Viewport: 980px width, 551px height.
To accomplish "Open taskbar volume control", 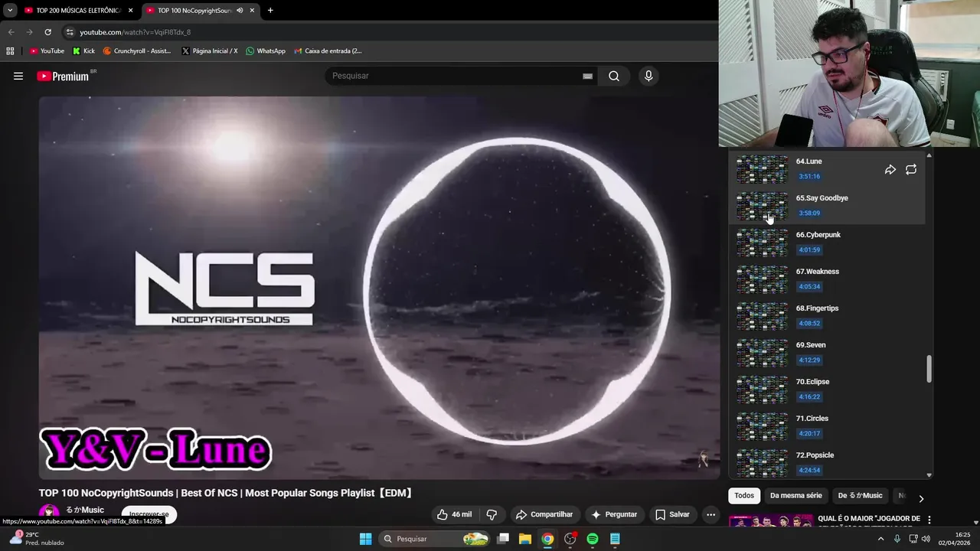I will [x=926, y=539].
